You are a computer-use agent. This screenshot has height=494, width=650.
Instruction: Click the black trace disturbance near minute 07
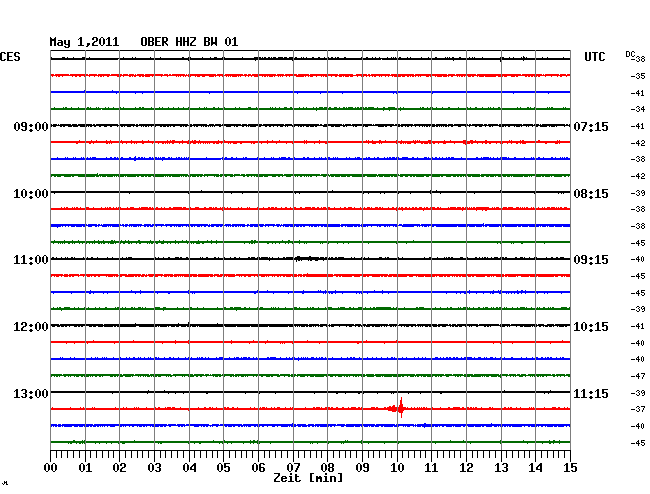[310, 259]
